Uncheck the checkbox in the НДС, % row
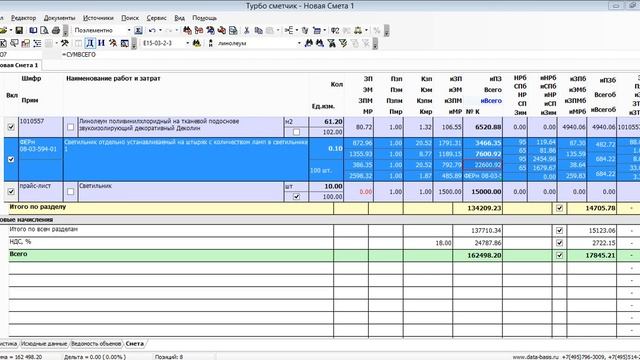This screenshot has width=640, height=360. click(x=559, y=243)
